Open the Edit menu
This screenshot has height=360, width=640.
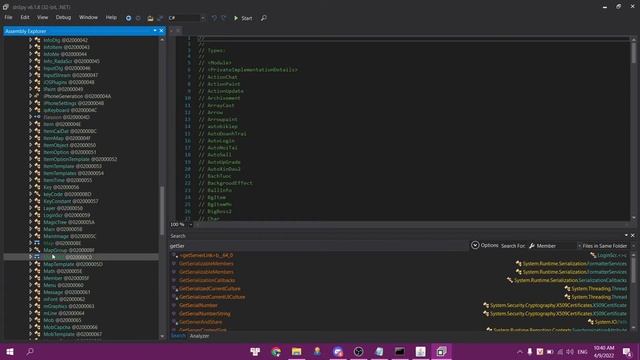coord(25,18)
